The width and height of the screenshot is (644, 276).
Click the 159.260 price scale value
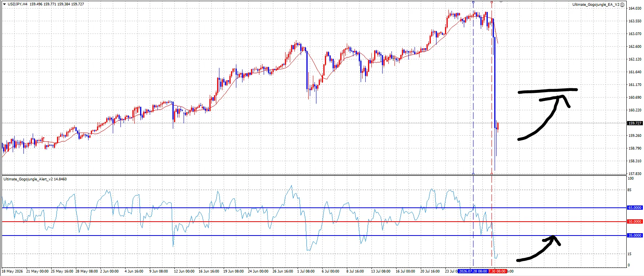635,136
